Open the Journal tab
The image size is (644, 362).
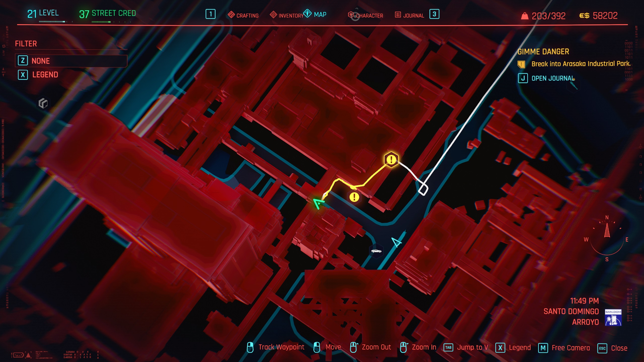coord(410,15)
